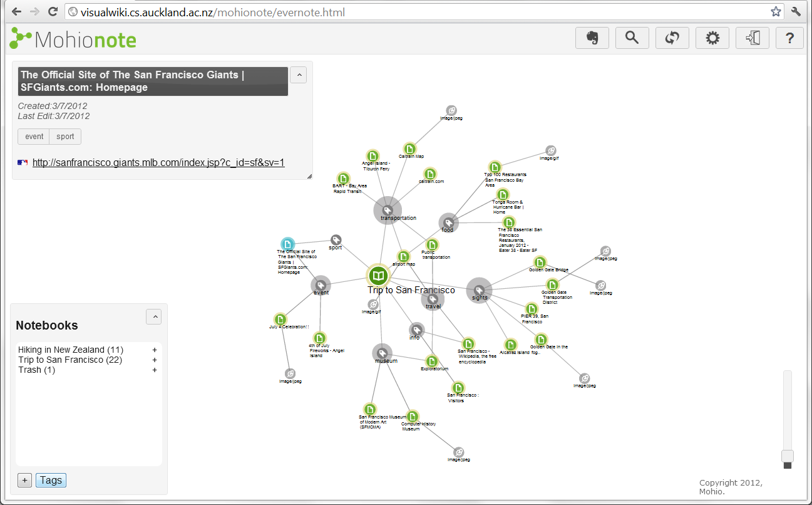The image size is (812, 505).
Task: Click image/jpeg attachment above Caltrain Map
Action: tap(451, 111)
